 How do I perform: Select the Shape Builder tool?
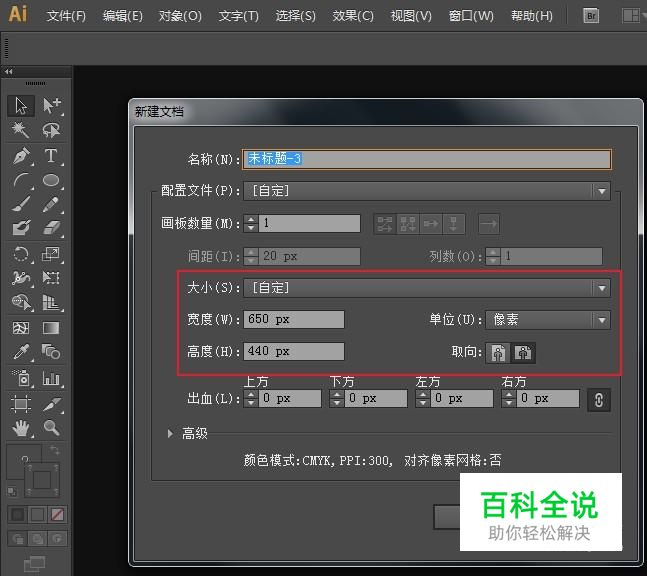coord(21,302)
